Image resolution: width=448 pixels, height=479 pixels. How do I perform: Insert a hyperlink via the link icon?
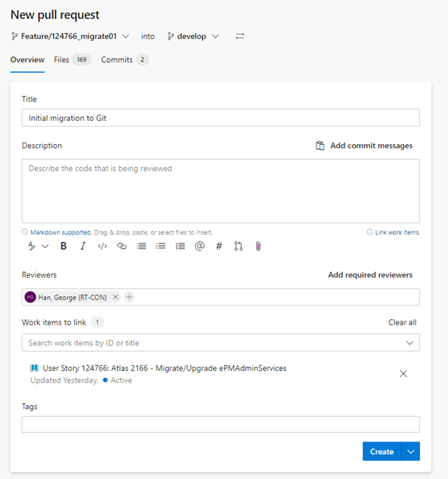click(x=122, y=246)
